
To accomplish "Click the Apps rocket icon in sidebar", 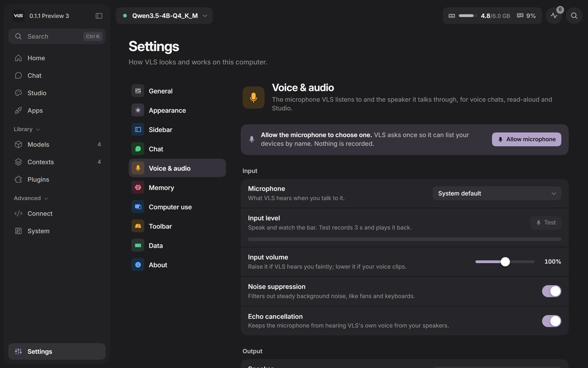I will (18, 110).
